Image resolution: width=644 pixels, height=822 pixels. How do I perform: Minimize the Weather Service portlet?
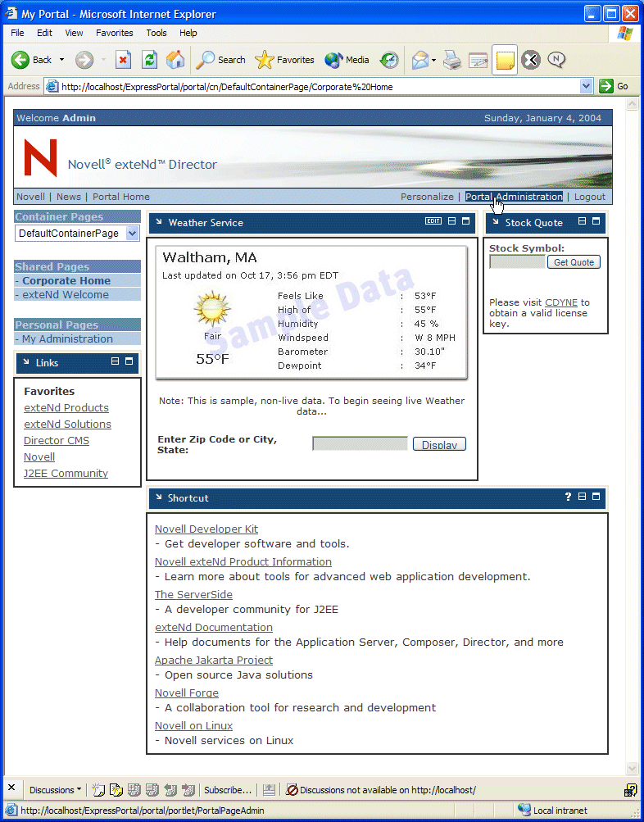click(451, 221)
